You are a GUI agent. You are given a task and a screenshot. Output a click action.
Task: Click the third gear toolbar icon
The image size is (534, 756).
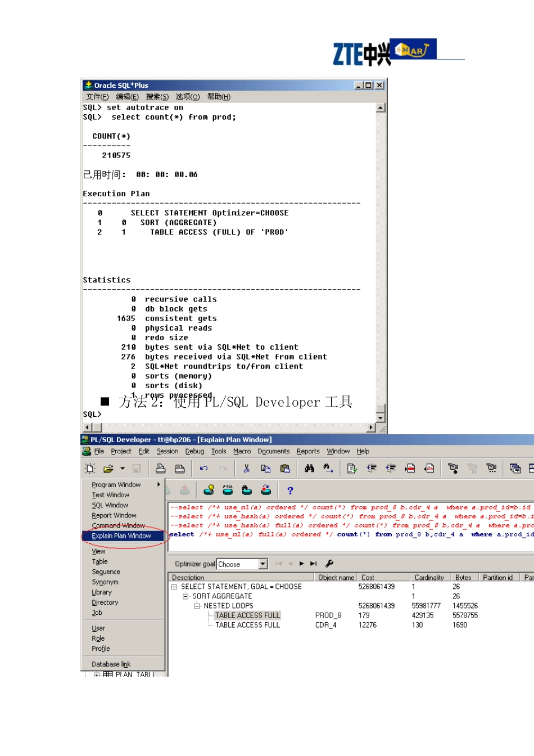[x=491, y=468]
